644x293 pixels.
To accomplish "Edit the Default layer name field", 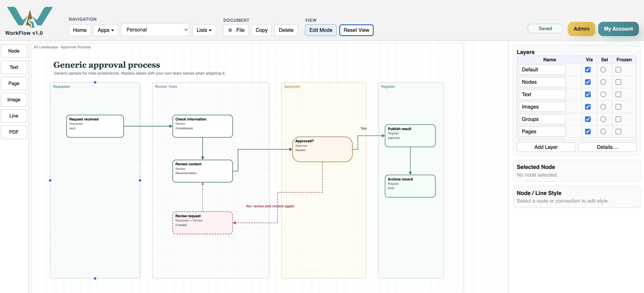I will (x=542, y=70).
